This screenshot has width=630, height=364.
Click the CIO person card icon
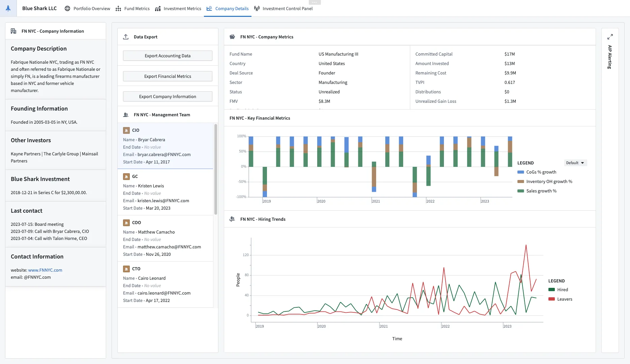[x=126, y=130]
